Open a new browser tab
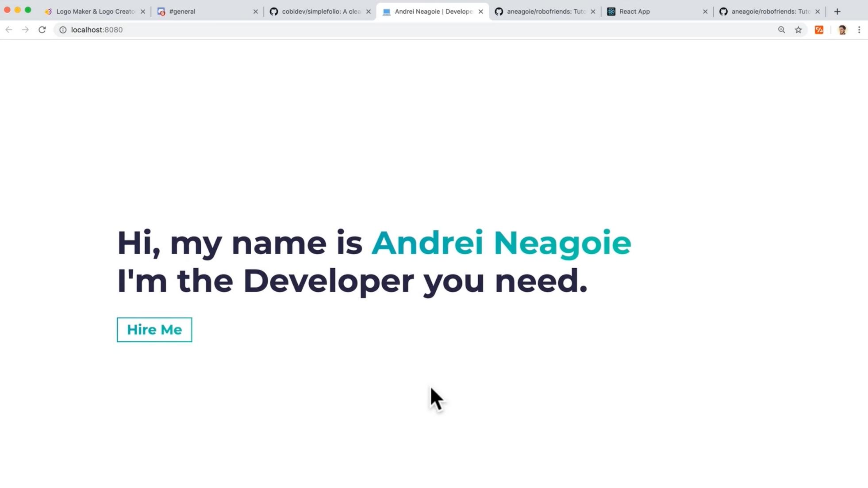 pos(837,11)
